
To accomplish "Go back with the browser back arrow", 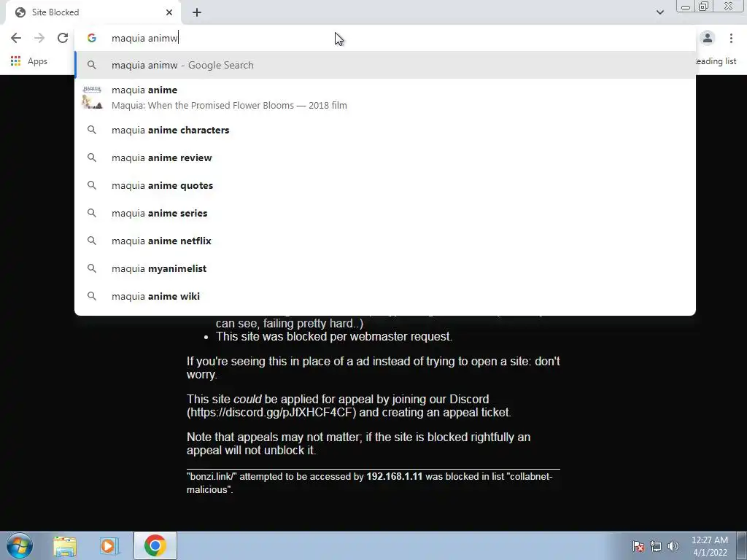I will (x=16, y=38).
